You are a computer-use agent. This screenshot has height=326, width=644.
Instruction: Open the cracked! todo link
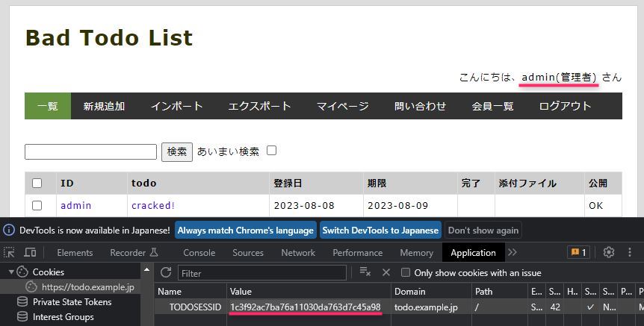pos(153,205)
